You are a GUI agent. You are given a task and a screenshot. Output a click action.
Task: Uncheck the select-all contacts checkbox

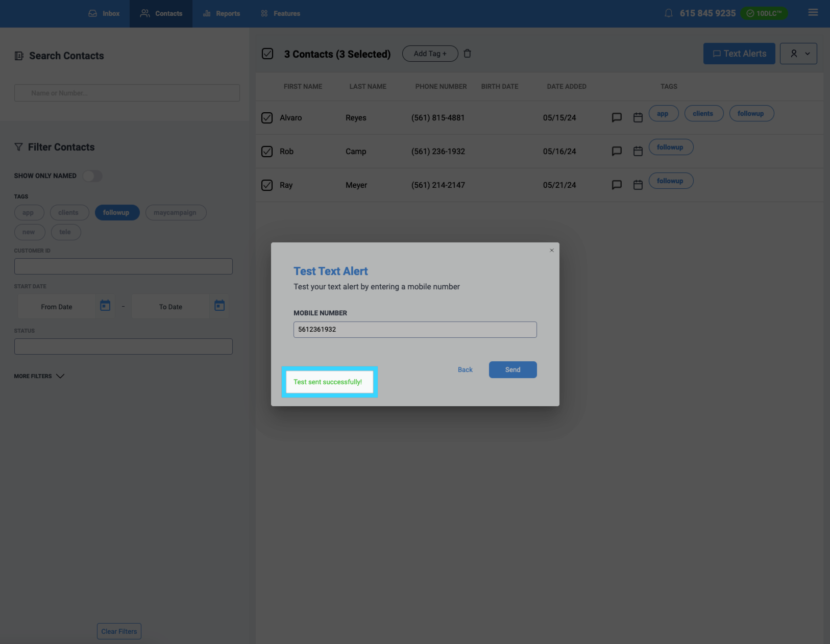click(x=267, y=54)
